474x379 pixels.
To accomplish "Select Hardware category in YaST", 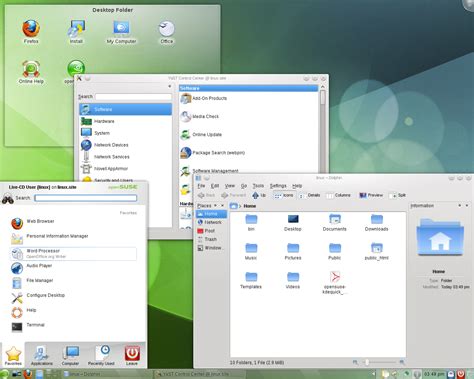I will coord(126,121).
